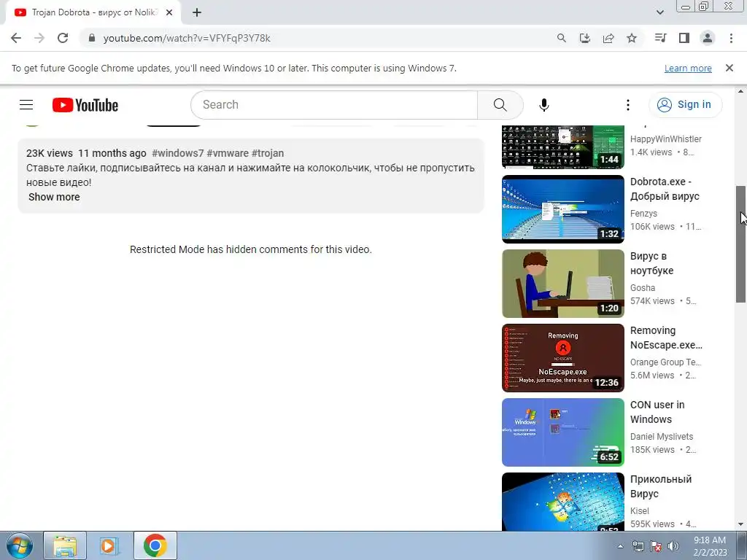This screenshot has height=560, width=747.
Task: Click scrollbar down arrow
Action: coord(741,525)
